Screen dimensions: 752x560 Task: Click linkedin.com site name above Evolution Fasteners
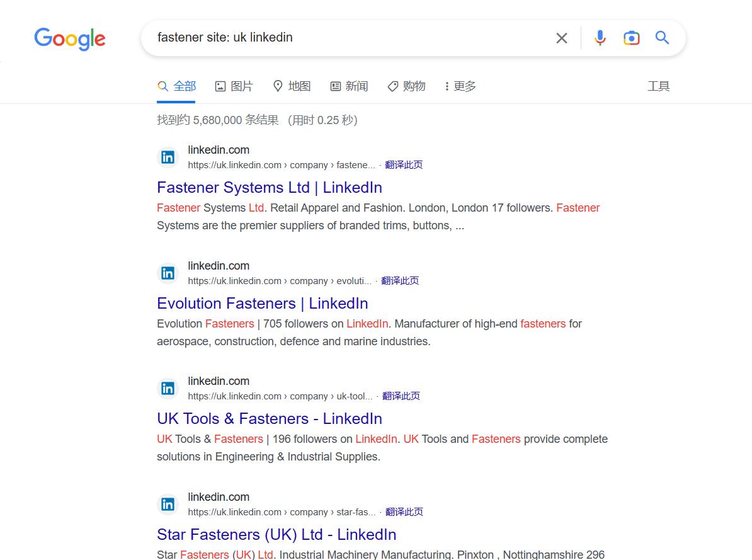pyautogui.click(x=219, y=266)
